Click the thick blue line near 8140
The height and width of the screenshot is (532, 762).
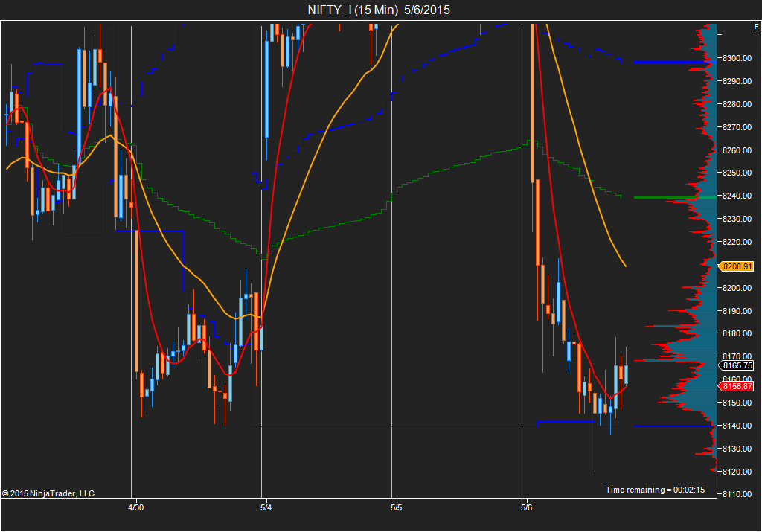[x=675, y=426]
